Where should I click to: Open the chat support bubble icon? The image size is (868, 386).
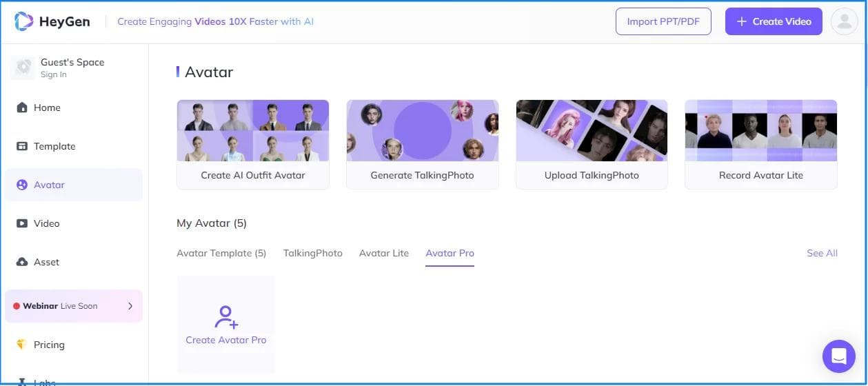pyautogui.click(x=838, y=356)
